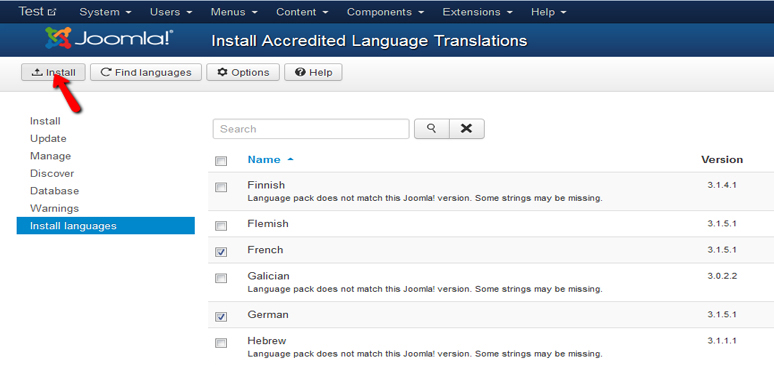Click the Galician version 3.0.2.2
Screen dimensions: 774x365
722,276
